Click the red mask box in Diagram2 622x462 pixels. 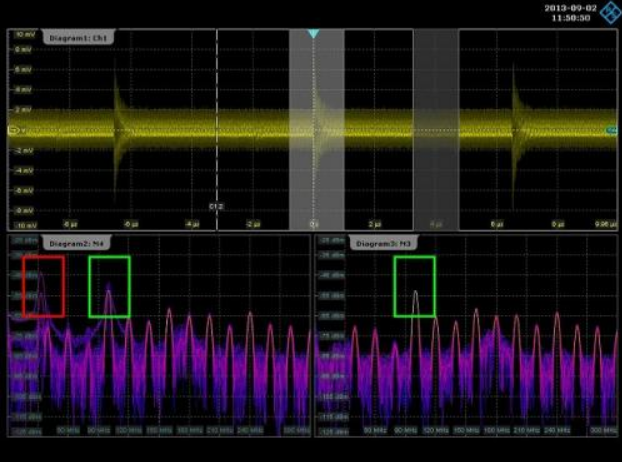point(43,285)
